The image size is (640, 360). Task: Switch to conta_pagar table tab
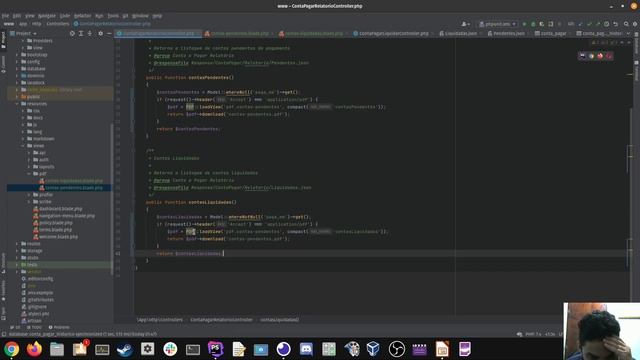551,33
